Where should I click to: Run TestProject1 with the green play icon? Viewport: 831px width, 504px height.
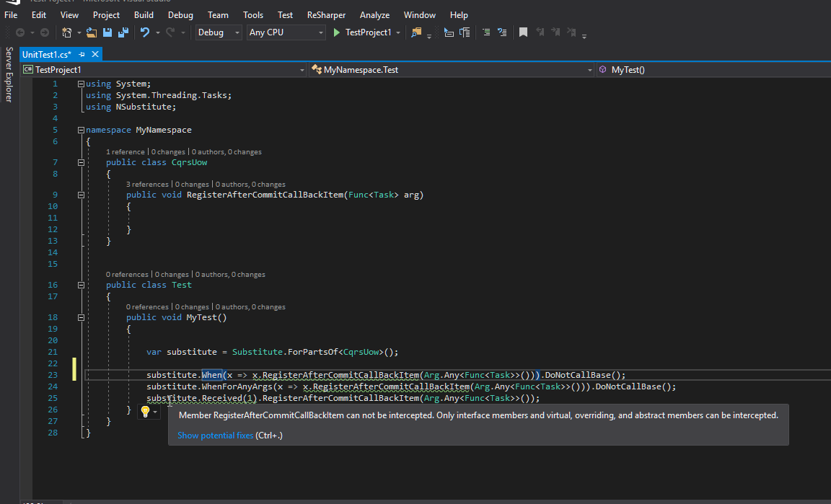click(x=336, y=32)
